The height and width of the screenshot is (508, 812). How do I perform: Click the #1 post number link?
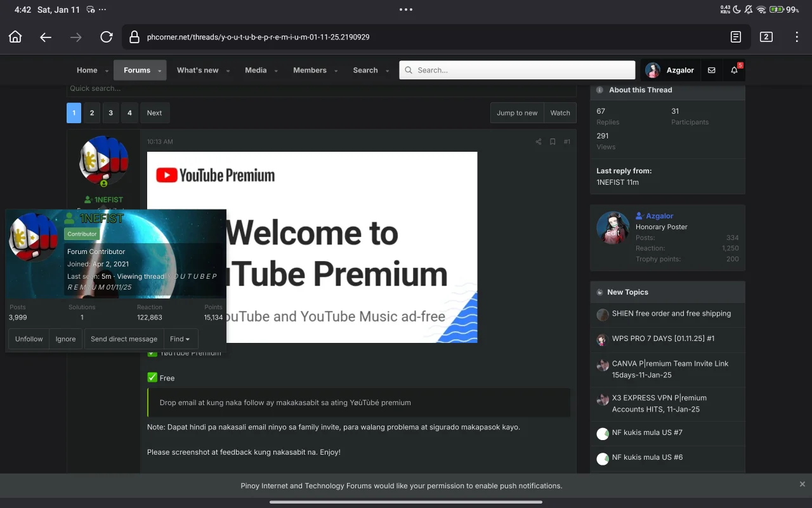(566, 142)
